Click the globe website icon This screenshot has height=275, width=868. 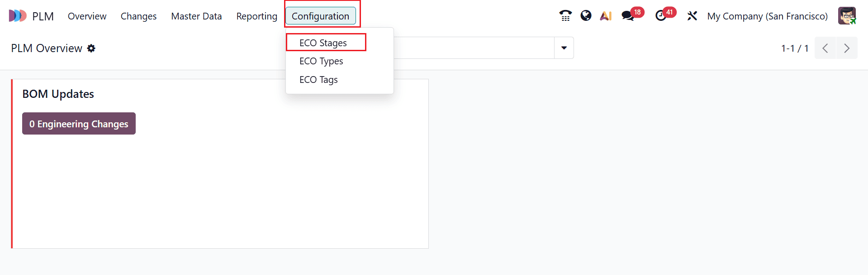coord(585,15)
